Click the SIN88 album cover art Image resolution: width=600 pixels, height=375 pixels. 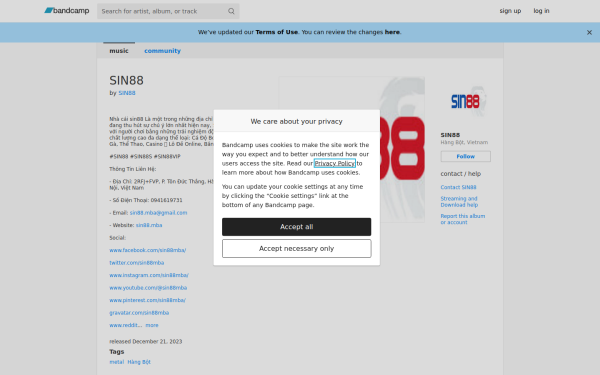click(351, 150)
